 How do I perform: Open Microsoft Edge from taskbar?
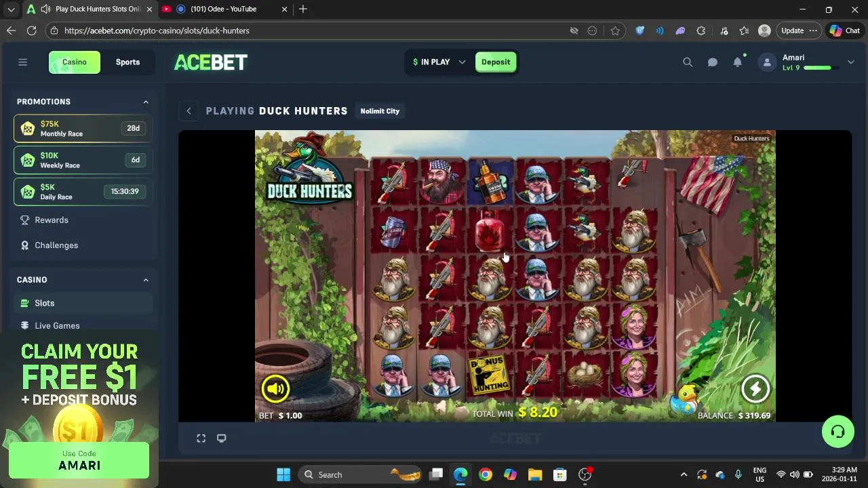(x=460, y=474)
